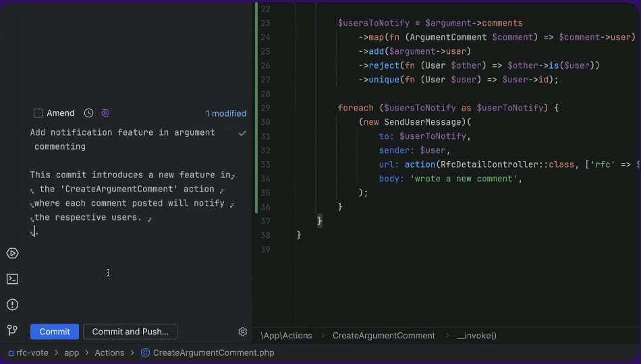The width and height of the screenshot is (641, 364).
Task: Click Actions folder in navigation bar
Action: (x=109, y=353)
